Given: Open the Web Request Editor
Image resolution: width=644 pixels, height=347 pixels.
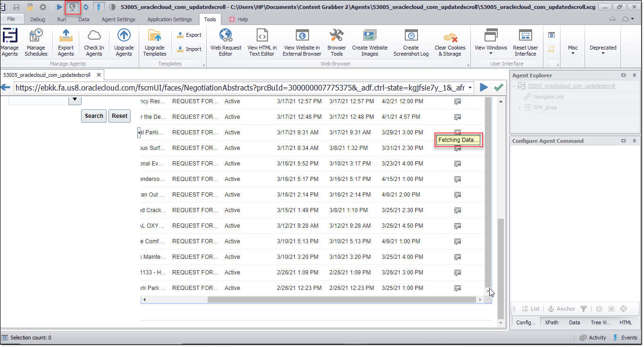Looking at the screenshot, I should (x=226, y=41).
